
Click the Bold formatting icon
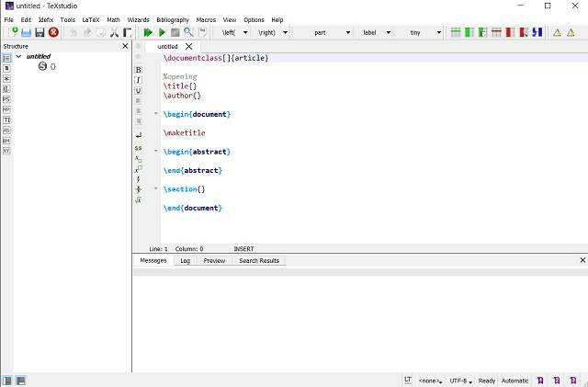(138, 70)
